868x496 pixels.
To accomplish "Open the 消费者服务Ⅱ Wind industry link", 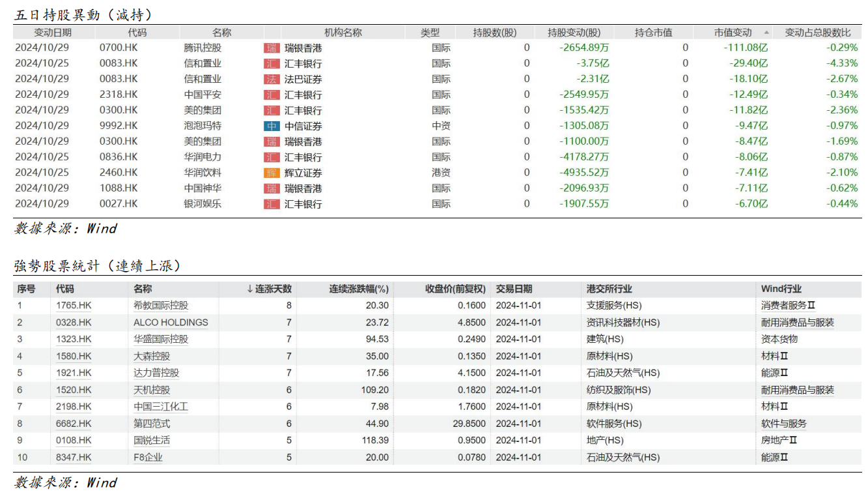I will pos(789,306).
